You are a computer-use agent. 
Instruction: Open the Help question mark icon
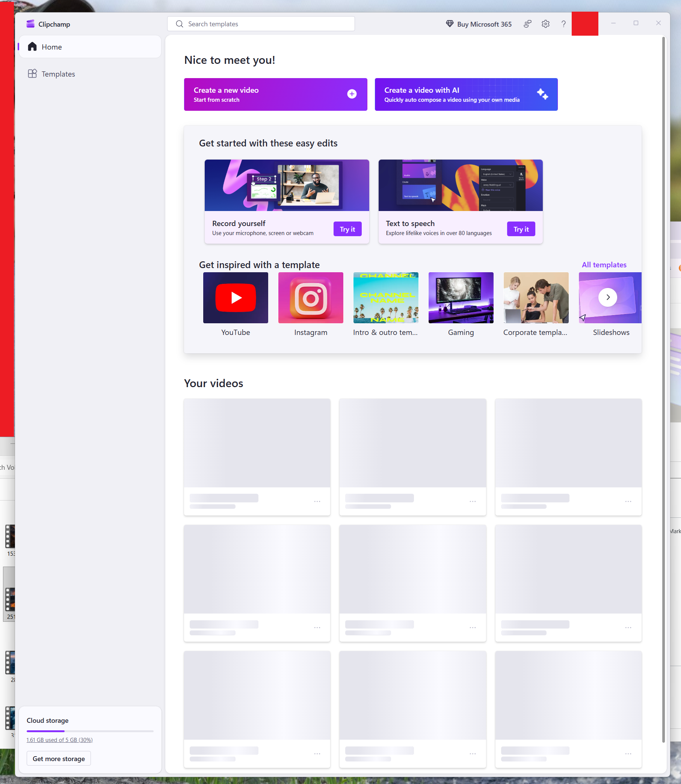(x=563, y=24)
